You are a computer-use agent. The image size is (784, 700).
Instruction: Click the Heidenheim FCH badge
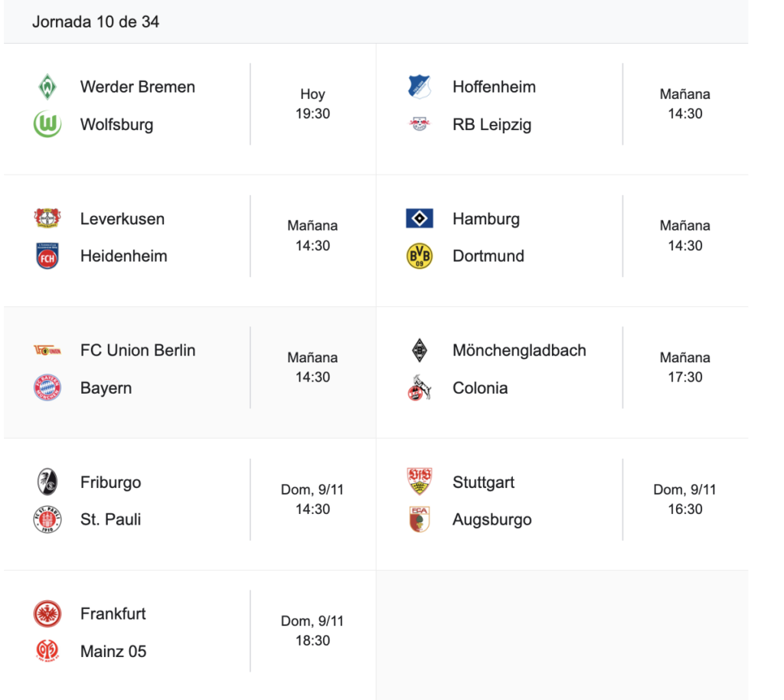tap(47, 256)
